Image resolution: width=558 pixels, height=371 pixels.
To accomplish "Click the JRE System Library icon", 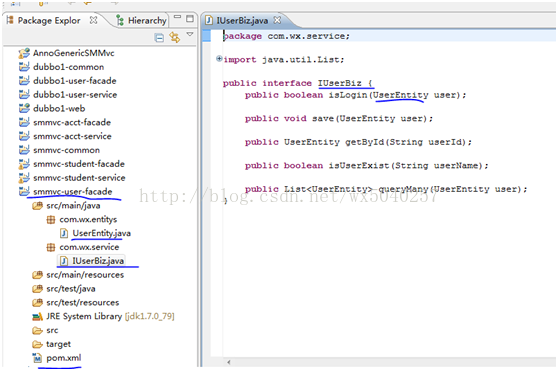I will 37,317.
